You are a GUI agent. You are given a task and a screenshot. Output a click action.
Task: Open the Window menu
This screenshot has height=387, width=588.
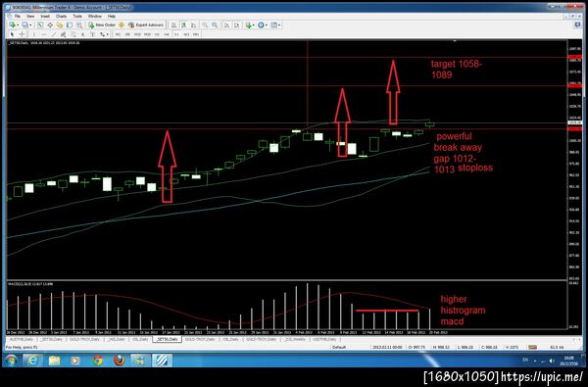tap(94, 16)
